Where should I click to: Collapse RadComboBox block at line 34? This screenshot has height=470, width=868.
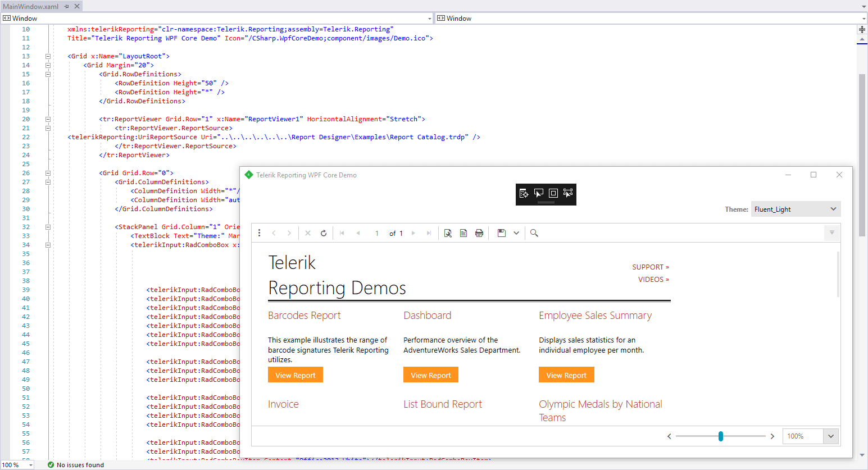(48, 245)
